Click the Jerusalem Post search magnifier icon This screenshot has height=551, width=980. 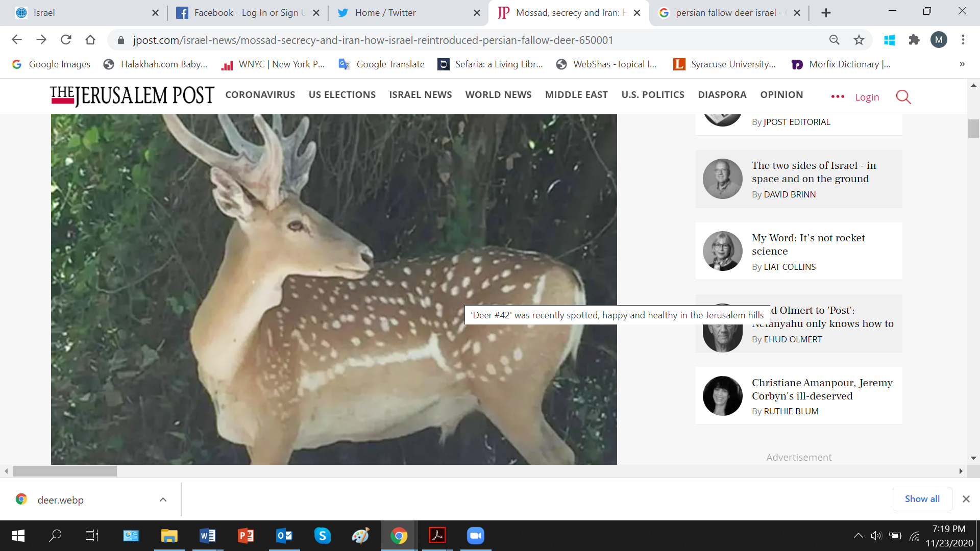[x=903, y=96]
